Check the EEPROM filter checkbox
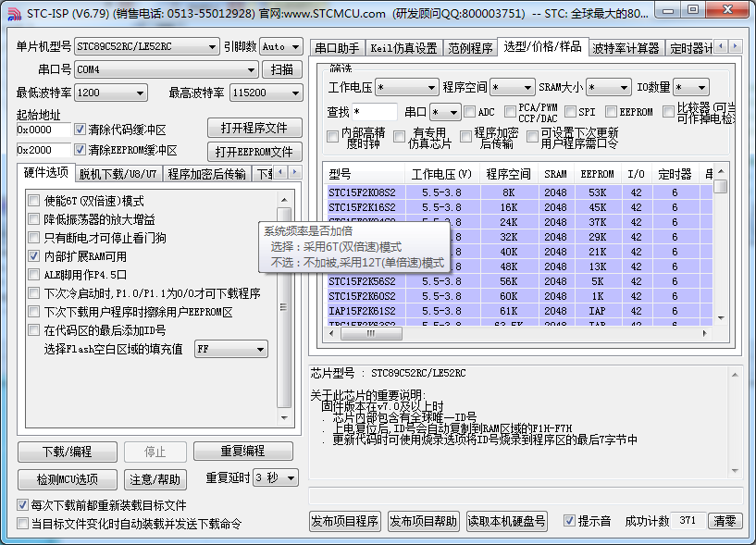The width and height of the screenshot is (756, 545). coord(611,112)
